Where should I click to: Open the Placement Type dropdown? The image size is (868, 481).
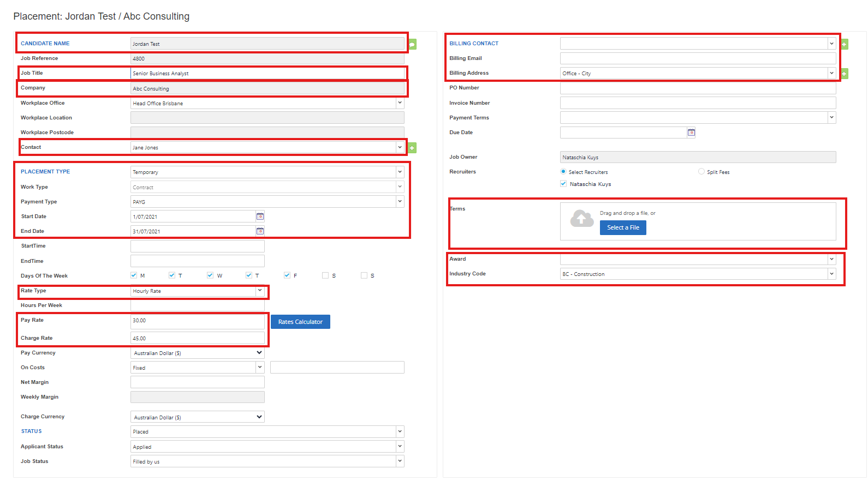pos(400,172)
